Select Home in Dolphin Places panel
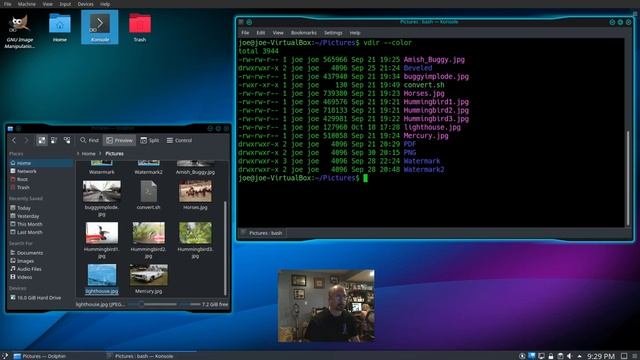This screenshot has height=360, width=640. click(40, 163)
